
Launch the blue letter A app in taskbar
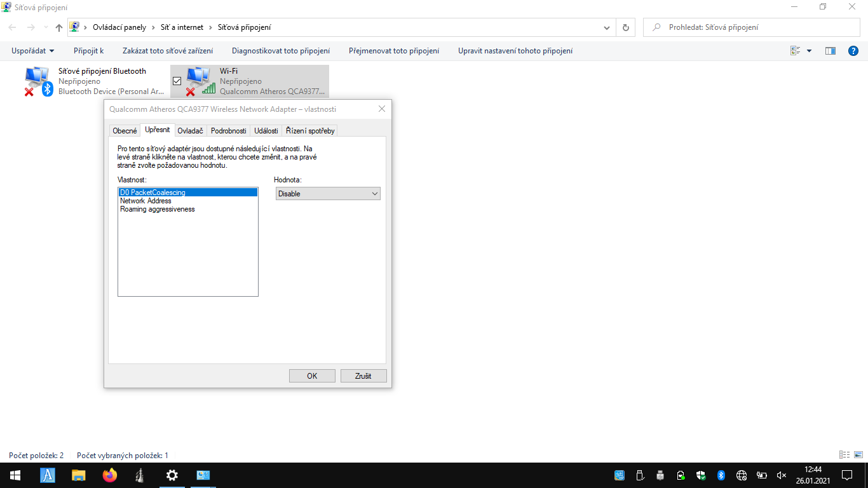coord(48,475)
